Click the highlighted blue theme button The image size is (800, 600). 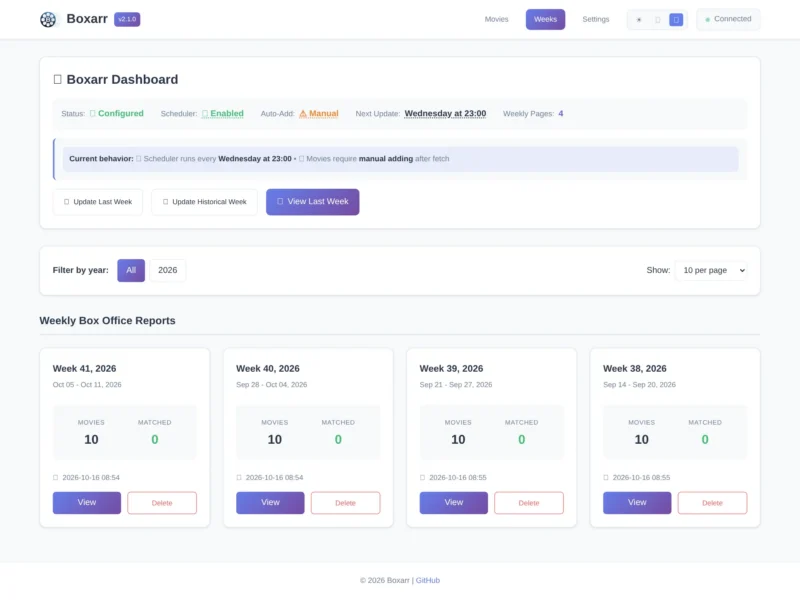click(x=676, y=20)
